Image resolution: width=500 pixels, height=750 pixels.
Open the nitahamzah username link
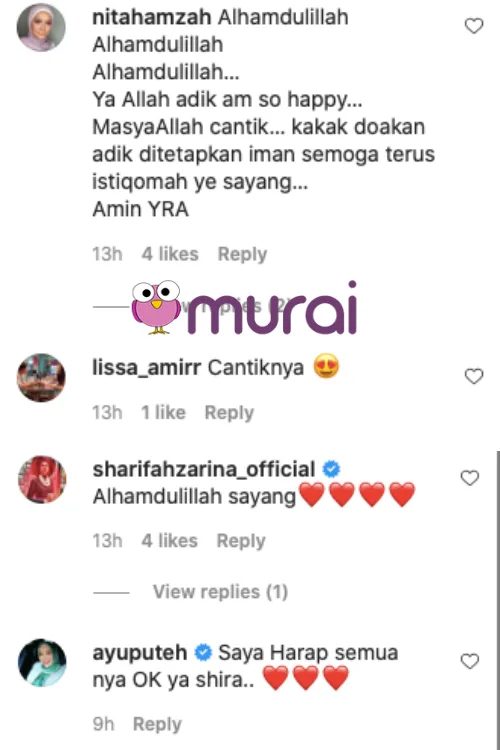152,17
